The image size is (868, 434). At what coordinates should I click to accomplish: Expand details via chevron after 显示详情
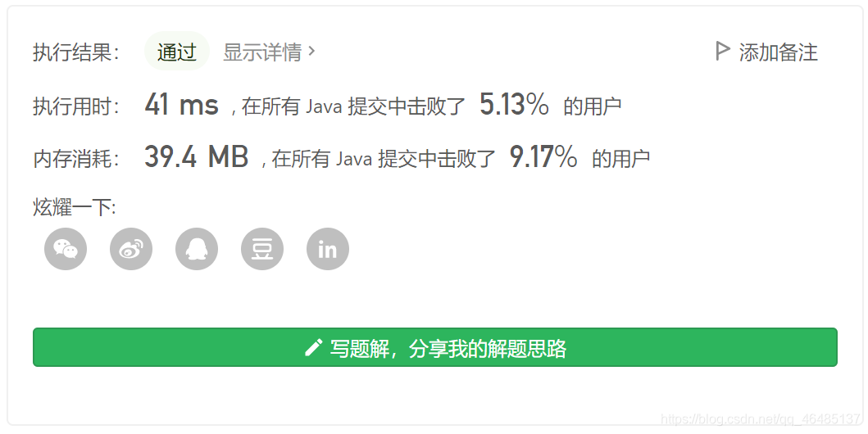pos(311,52)
